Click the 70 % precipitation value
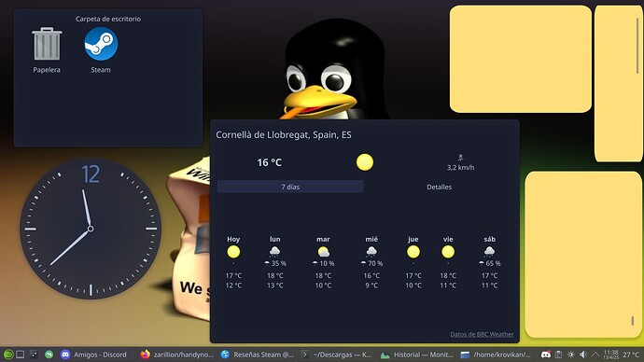Screen dimensions: 644x362 click(x=375, y=263)
